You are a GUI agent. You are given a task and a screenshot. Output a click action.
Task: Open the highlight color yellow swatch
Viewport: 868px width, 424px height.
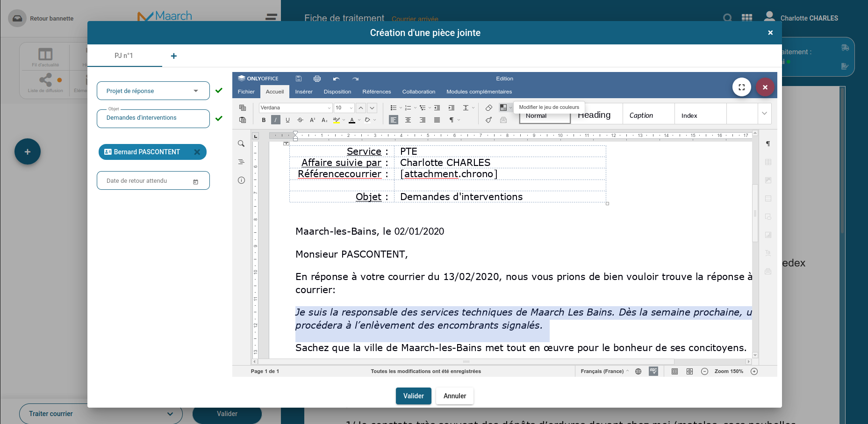(337, 120)
